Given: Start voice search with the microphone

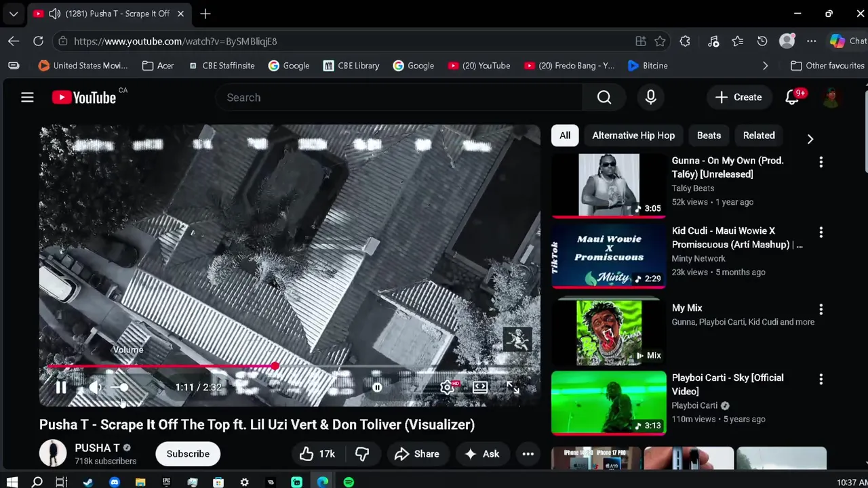Looking at the screenshot, I should coord(650,98).
